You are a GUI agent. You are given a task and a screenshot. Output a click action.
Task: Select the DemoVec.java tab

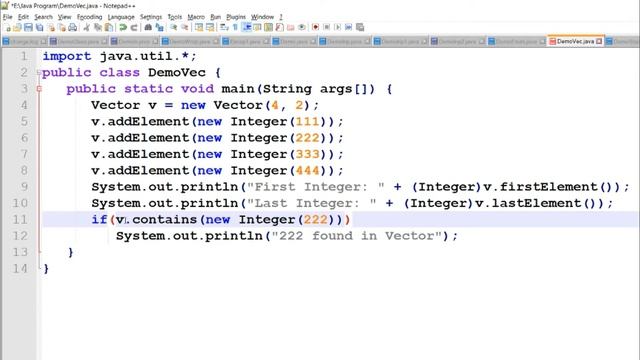[575, 41]
